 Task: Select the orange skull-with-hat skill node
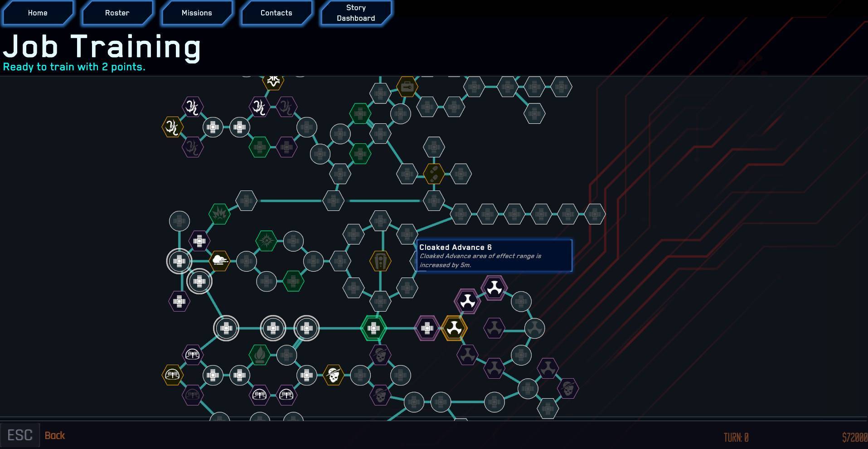tap(333, 375)
